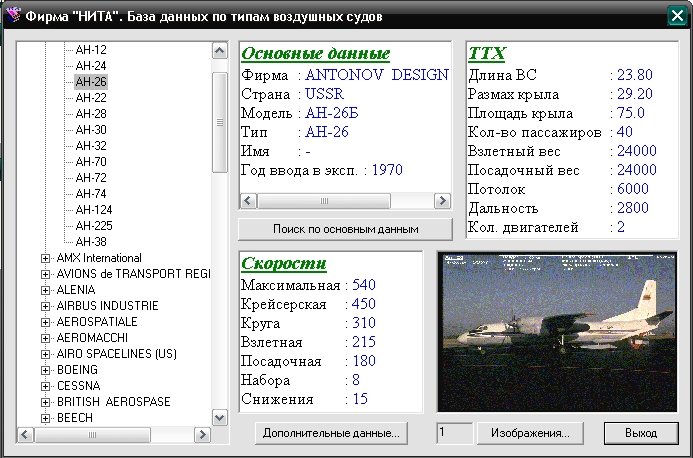Select АН-12 in the aircraft tree
Image resolution: width=693 pixels, height=458 pixels.
pyautogui.click(x=91, y=50)
